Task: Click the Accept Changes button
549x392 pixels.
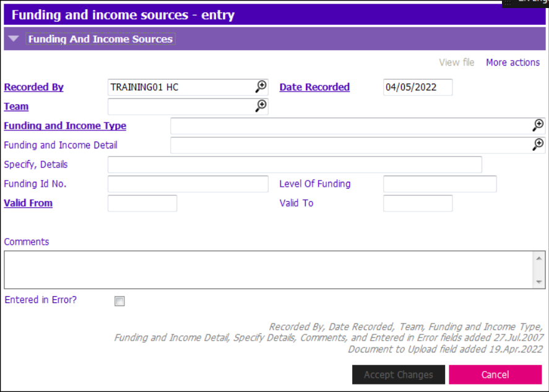Action: 399,375
